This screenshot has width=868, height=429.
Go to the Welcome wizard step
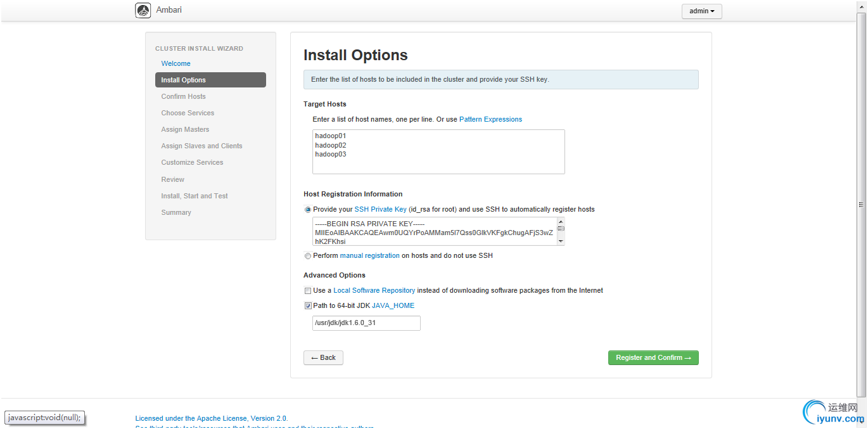pos(176,63)
